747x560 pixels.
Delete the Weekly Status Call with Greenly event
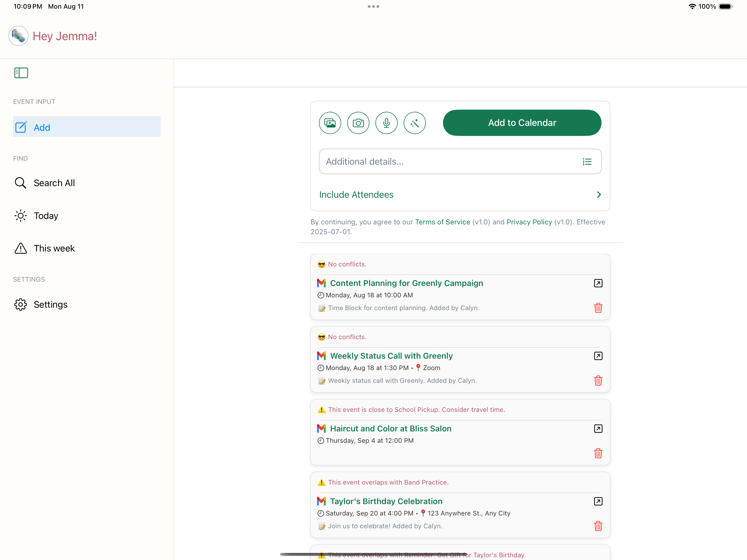click(598, 380)
